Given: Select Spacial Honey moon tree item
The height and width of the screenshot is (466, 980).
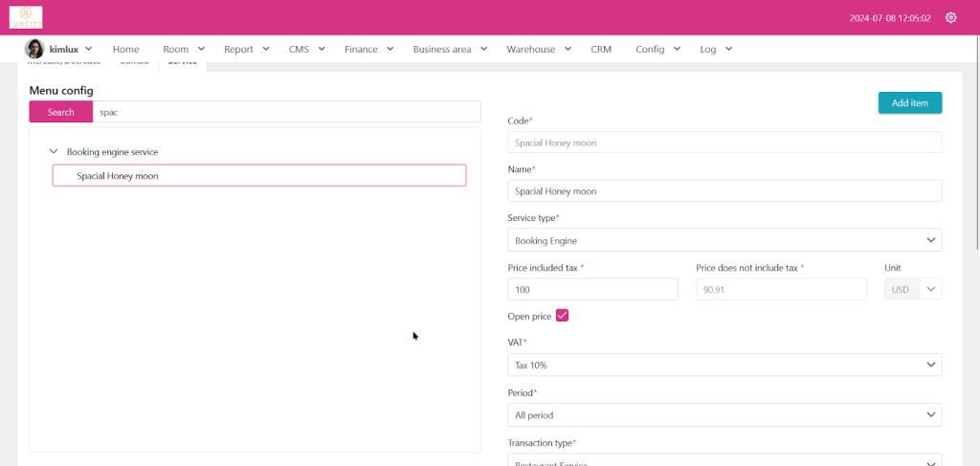Looking at the screenshot, I should 258,176.
